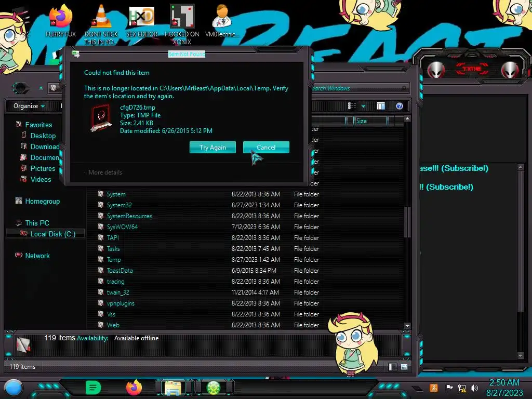Open the Action Center flag tray icon

point(449,388)
